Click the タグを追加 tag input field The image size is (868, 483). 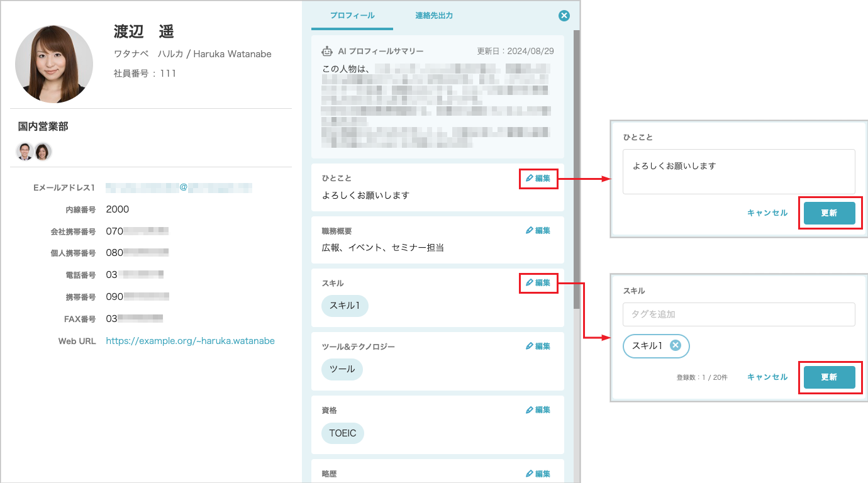click(738, 314)
